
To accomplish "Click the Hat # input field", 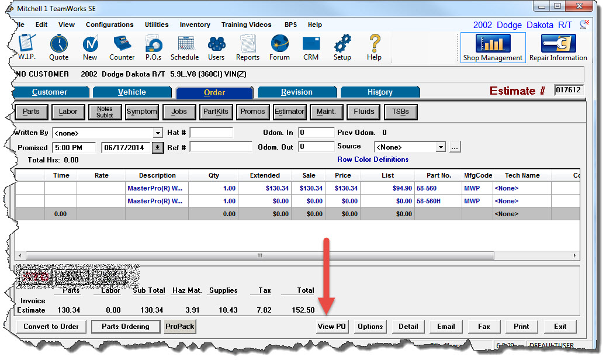I will 212,133.
